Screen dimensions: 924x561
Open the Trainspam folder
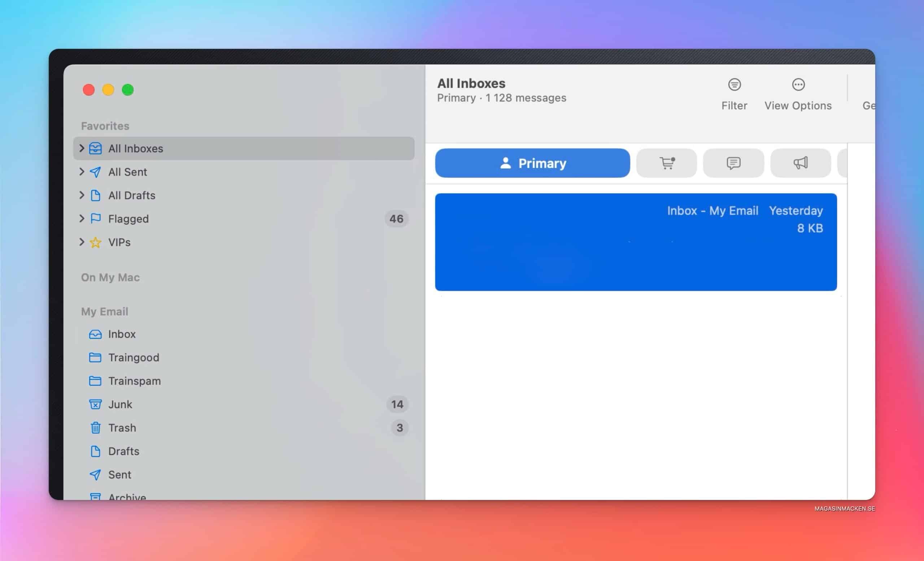tap(244, 381)
